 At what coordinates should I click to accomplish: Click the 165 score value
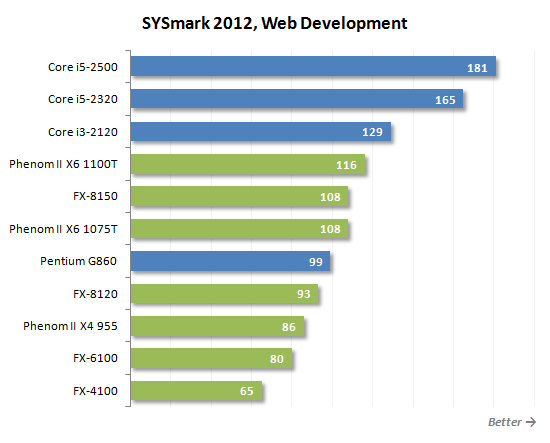click(x=445, y=100)
